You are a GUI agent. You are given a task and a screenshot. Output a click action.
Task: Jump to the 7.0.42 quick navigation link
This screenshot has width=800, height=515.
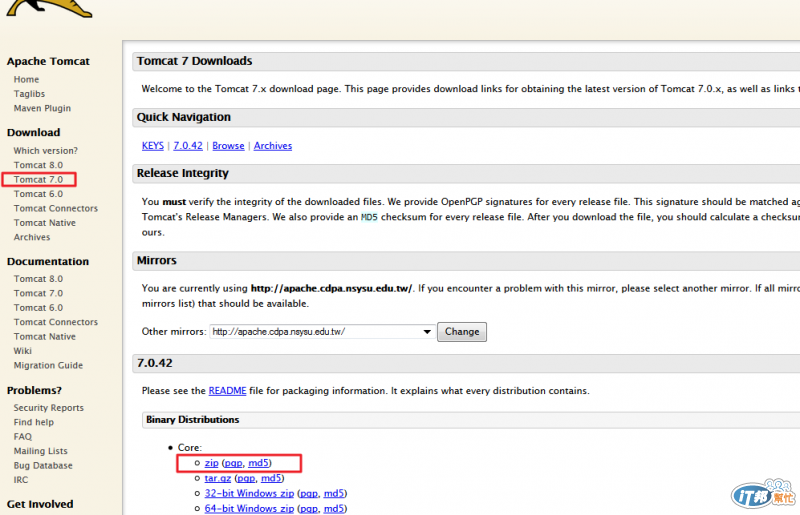188,146
